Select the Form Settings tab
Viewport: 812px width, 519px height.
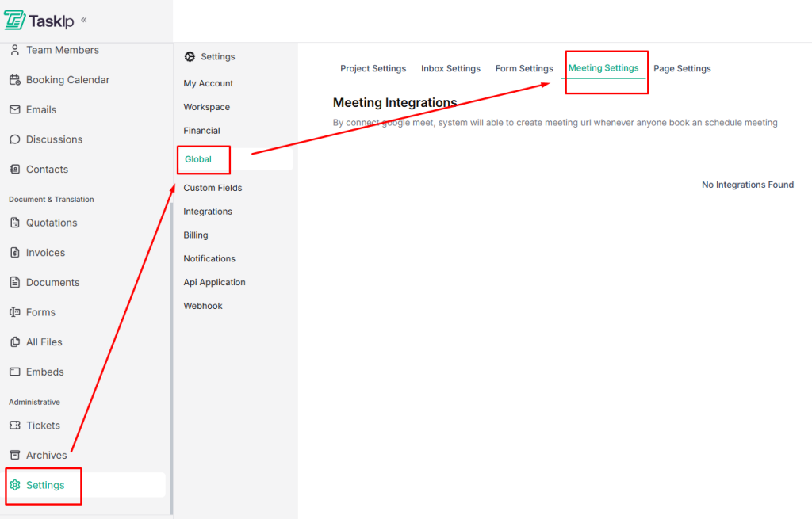(x=524, y=69)
